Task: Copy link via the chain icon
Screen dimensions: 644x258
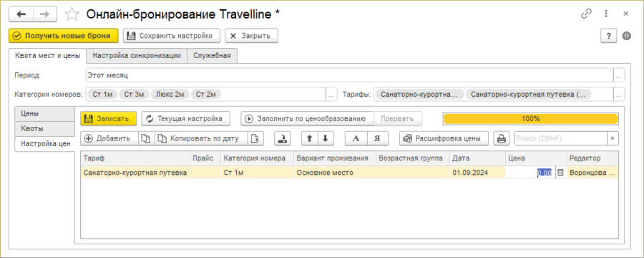Action: coord(586,14)
